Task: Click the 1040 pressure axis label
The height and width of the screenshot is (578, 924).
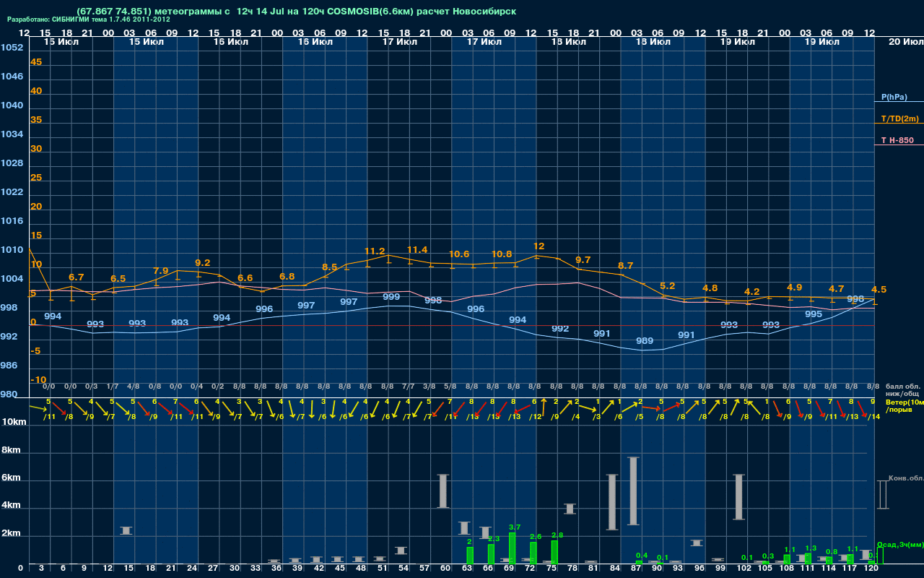Action: click(x=12, y=105)
